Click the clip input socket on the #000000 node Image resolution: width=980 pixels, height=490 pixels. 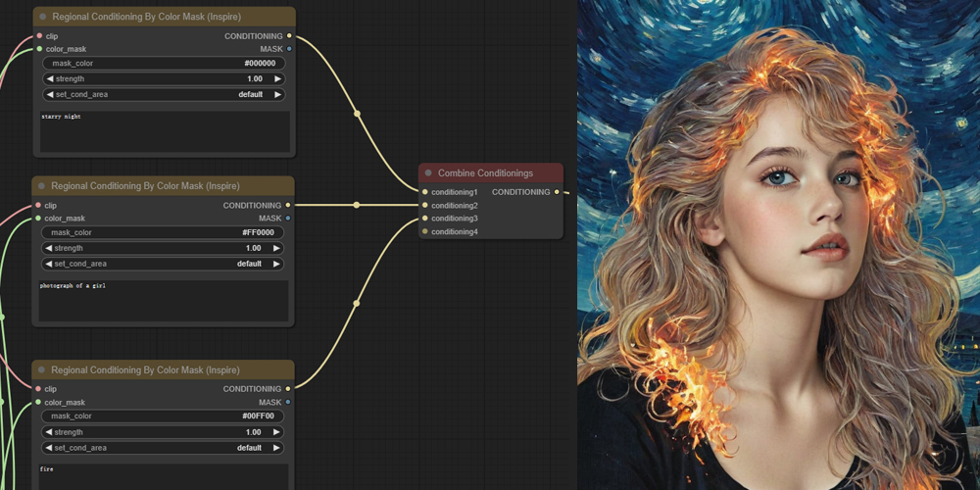(x=39, y=36)
